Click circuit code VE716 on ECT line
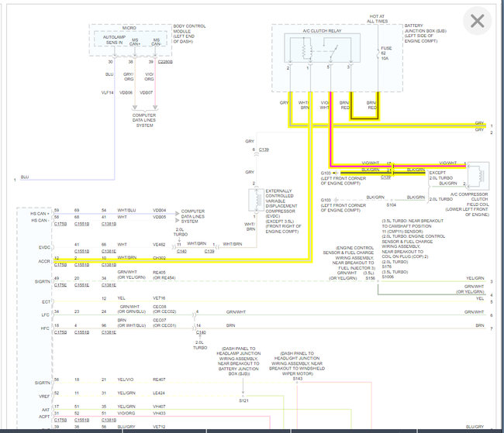The image size is (504, 433). (x=159, y=298)
